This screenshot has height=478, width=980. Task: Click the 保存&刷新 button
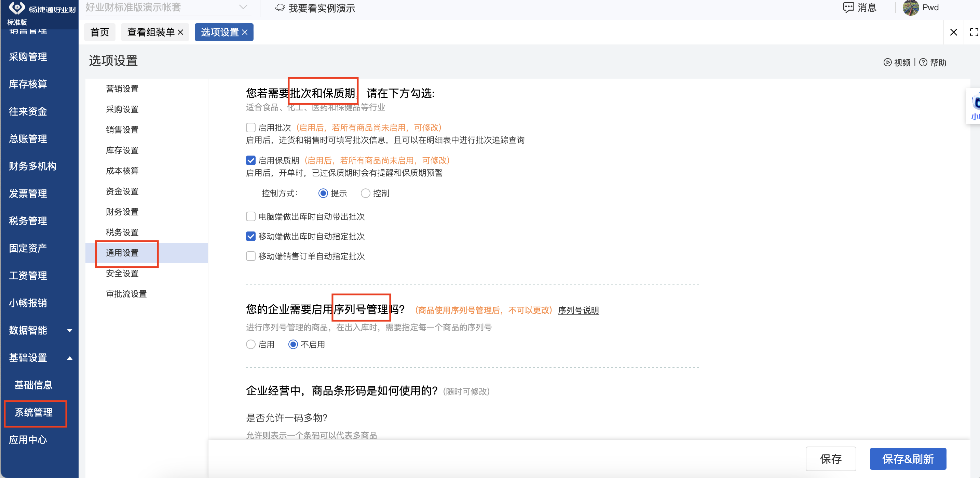908,459
